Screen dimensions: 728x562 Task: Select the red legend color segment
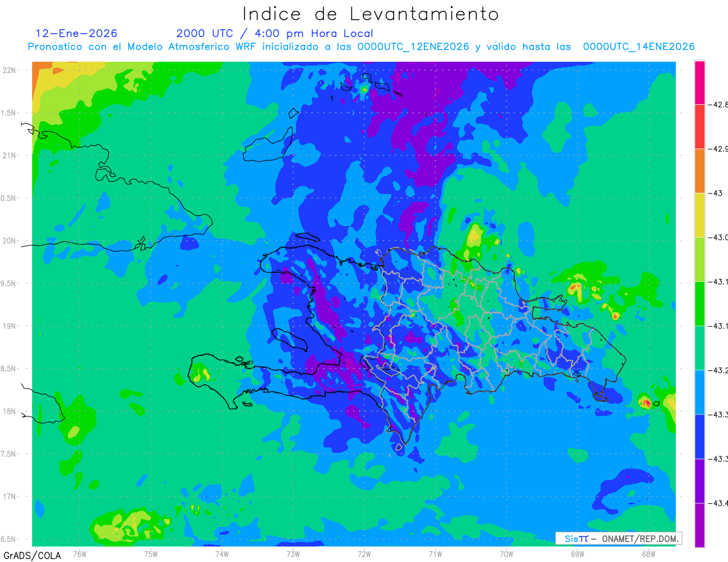click(699, 127)
